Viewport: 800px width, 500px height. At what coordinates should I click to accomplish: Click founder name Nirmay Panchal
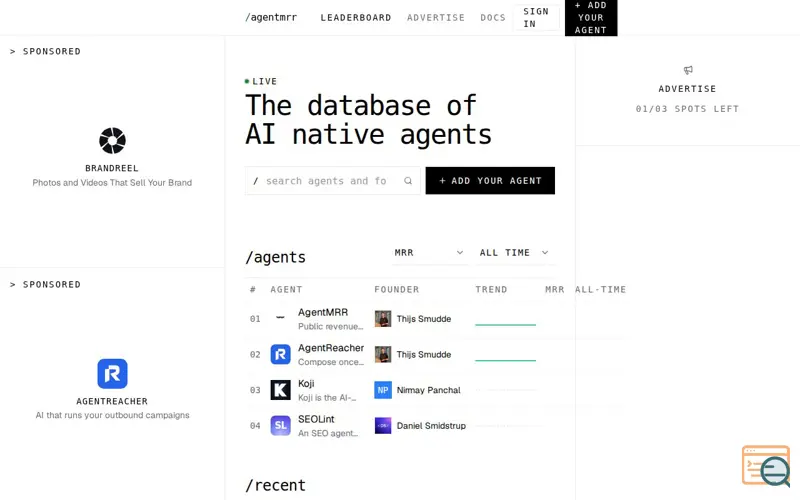(x=429, y=390)
